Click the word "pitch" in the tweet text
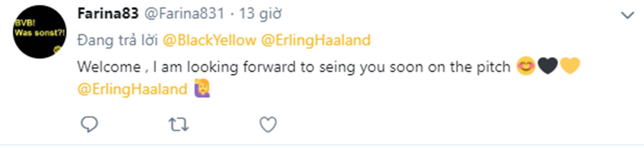Screen dimensions: 644x148 [494, 67]
